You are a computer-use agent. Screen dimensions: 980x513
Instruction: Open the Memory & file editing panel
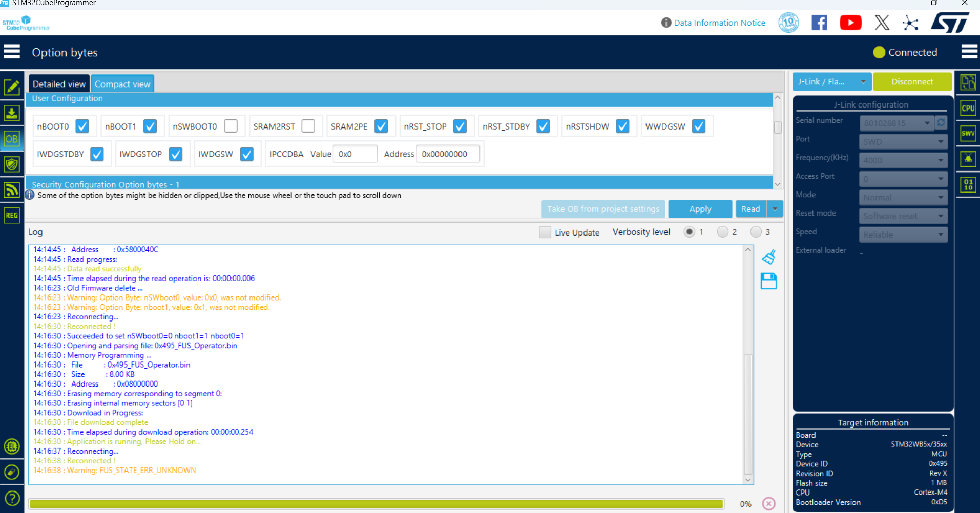point(12,87)
